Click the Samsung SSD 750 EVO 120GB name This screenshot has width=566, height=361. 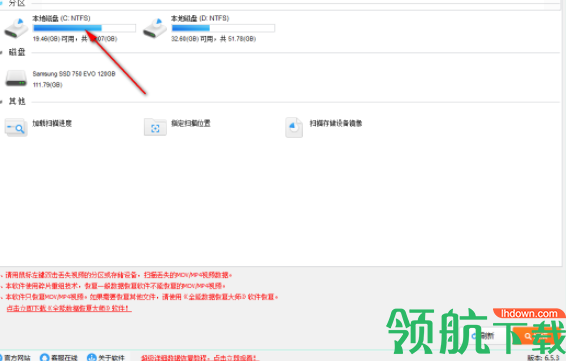tap(74, 74)
